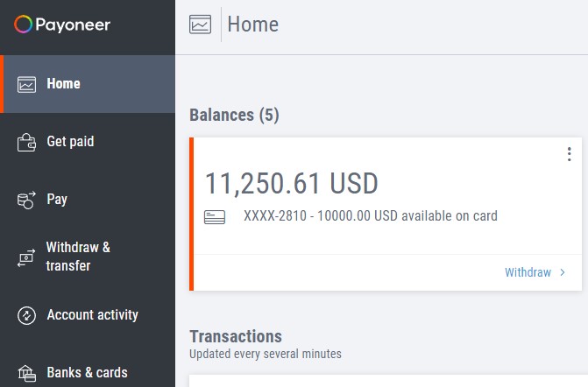Screen dimensions: 588x387
Task: Click the Get paid wallet icon
Action: [x=26, y=143]
